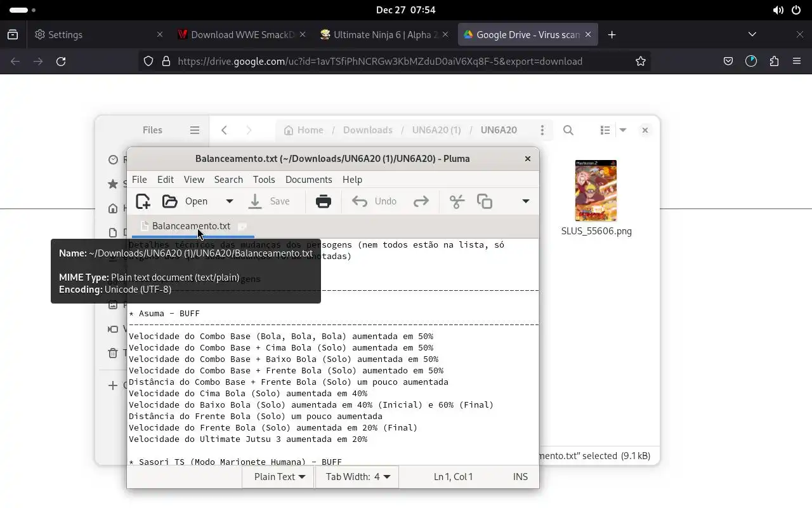Click the tracking protection shield icon

(x=148, y=62)
